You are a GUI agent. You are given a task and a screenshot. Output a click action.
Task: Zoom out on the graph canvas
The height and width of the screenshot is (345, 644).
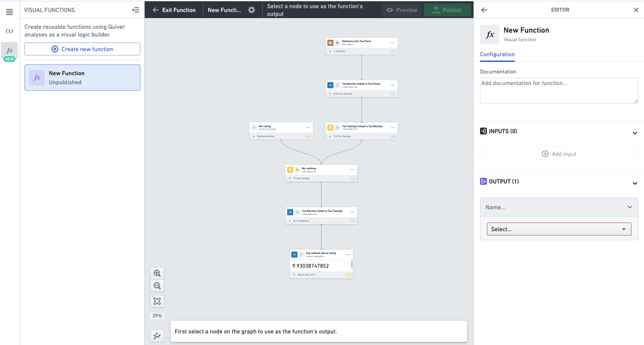157,286
